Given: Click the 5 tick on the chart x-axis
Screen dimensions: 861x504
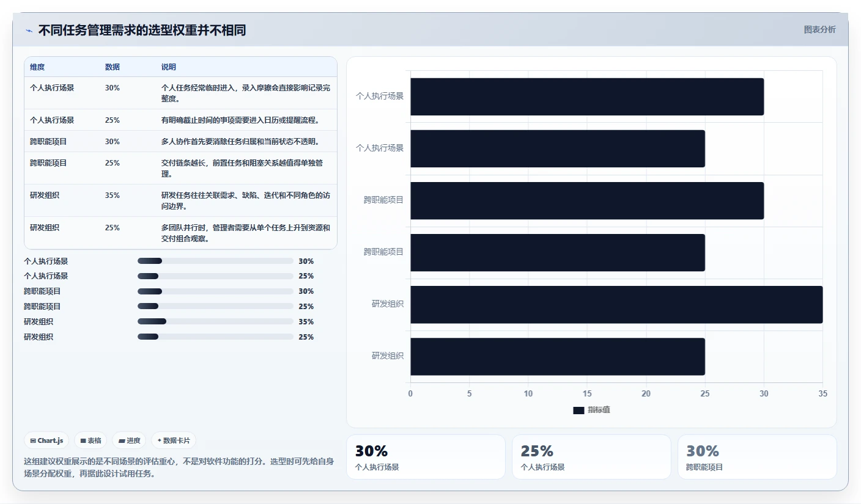Looking at the screenshot, I should click(x=469, y=394).
